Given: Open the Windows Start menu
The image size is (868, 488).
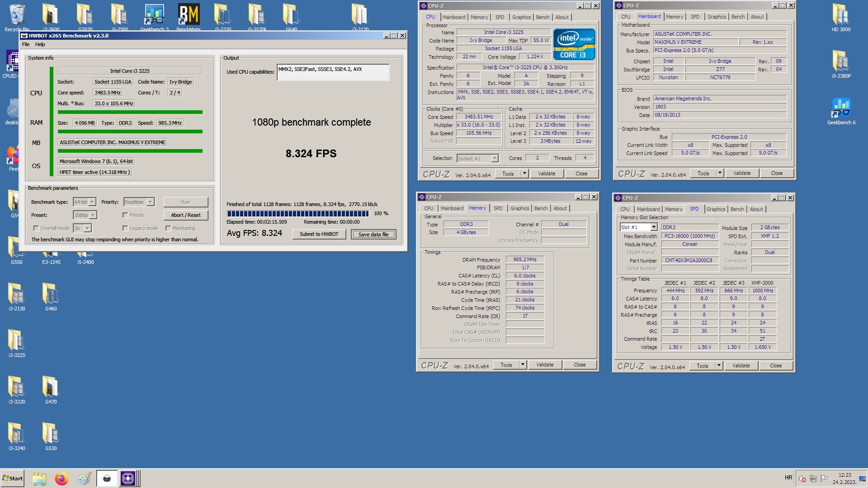Looking at the screenshot, I should [x=13, y=479].
